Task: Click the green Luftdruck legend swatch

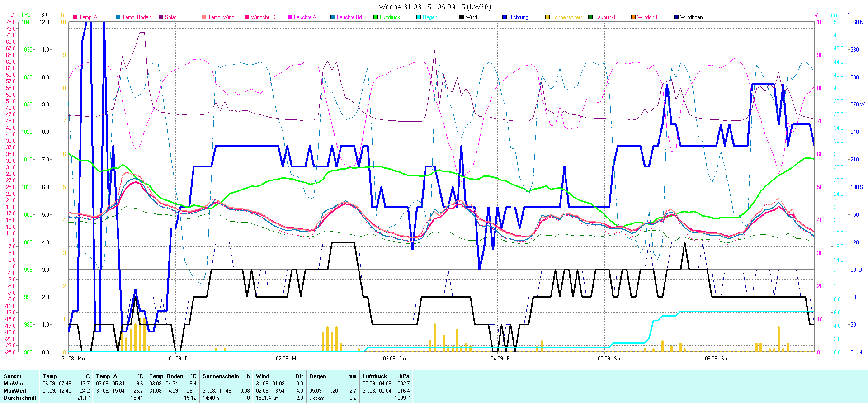Action: (x=376, y=17)
